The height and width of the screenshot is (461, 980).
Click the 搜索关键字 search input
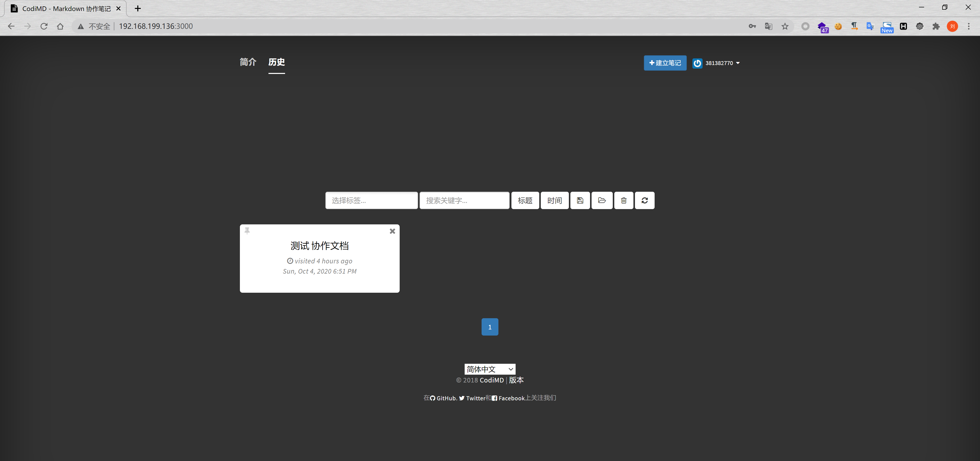click(x=464, y=200)
